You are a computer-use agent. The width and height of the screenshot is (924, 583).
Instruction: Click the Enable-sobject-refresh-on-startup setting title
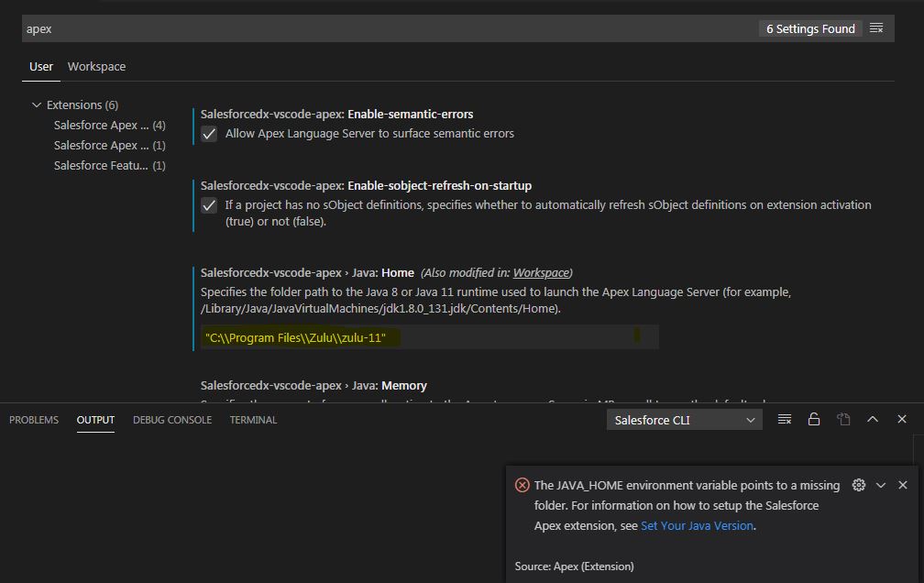tap(366, 186)
